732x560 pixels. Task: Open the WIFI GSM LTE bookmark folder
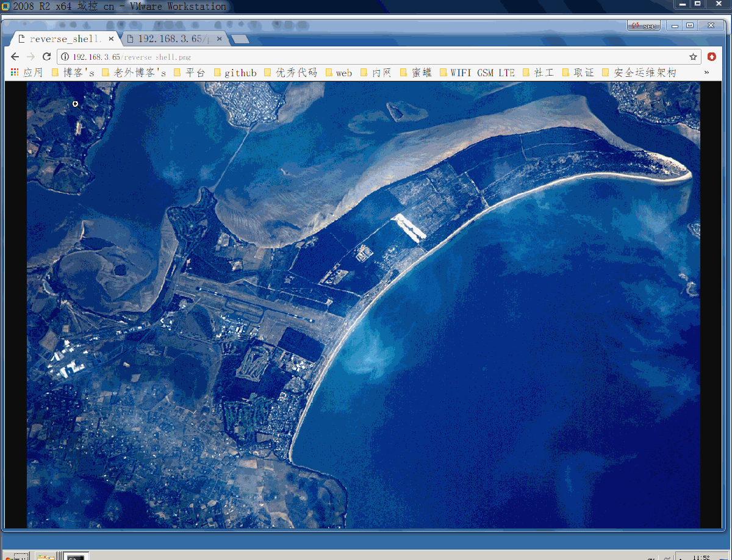477,73
